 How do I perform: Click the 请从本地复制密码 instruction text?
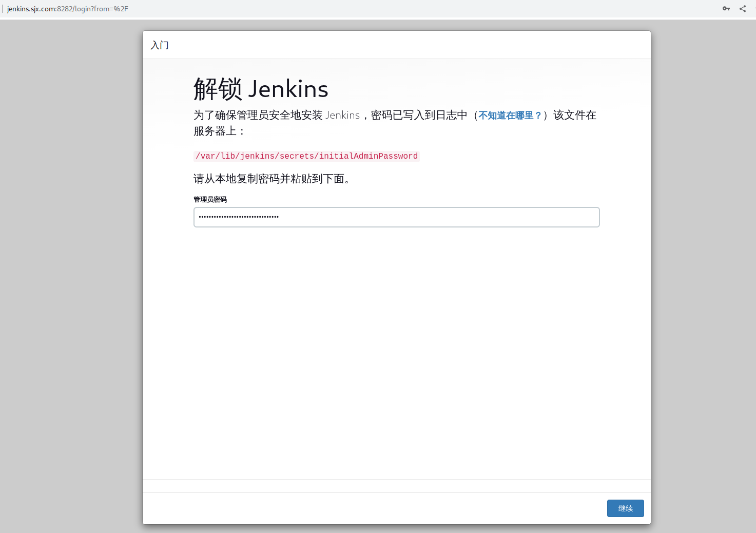(x=273, y=179)
